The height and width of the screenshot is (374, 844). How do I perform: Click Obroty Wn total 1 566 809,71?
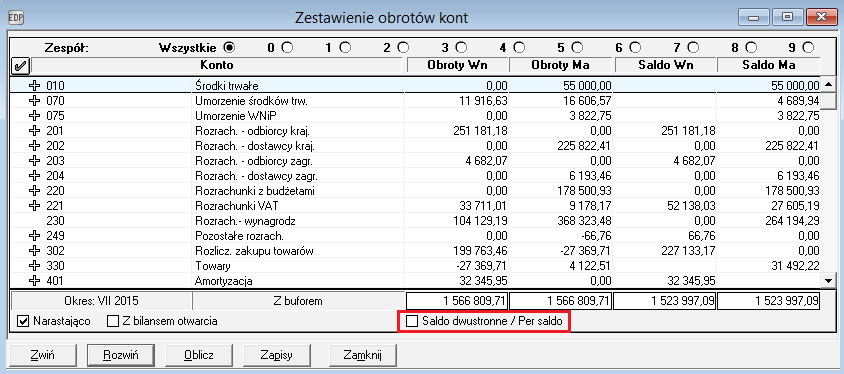457,301
